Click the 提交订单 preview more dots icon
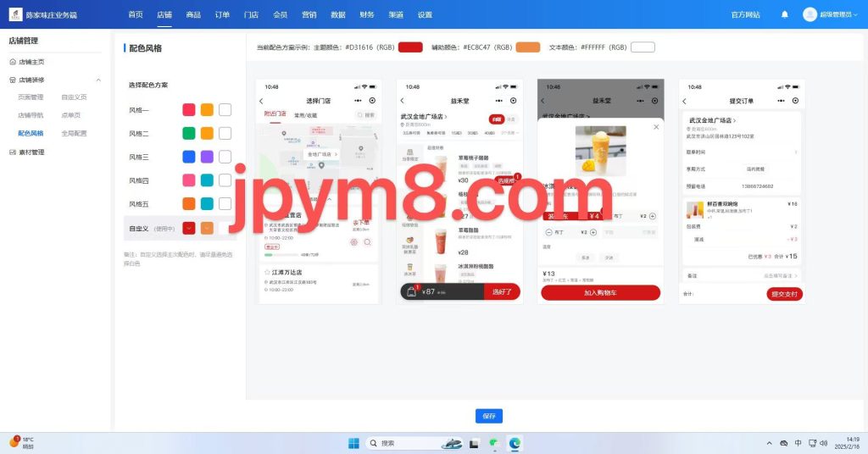This screenshot has height=454, width=868. pyautogui.click(x=781, y=101)
